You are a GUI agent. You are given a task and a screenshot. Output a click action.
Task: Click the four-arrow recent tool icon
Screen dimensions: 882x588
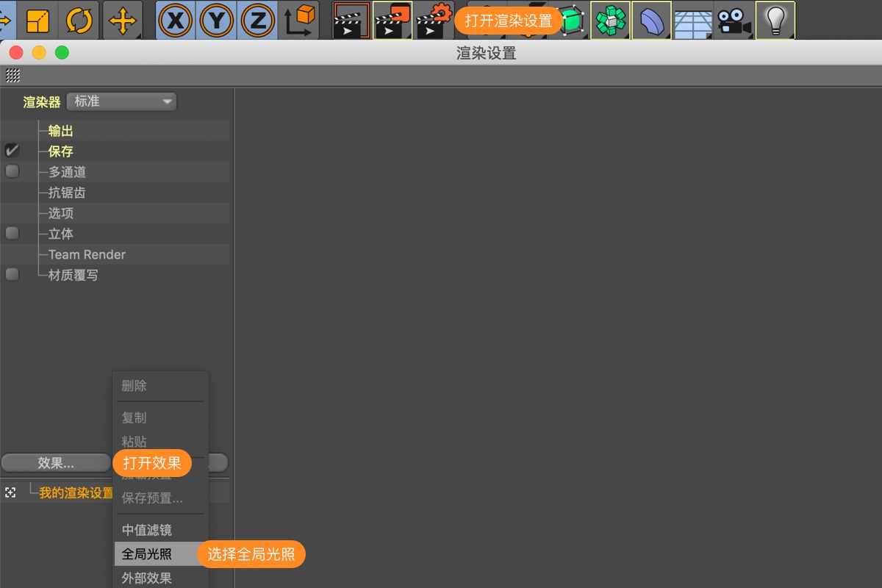click(123, 20)
